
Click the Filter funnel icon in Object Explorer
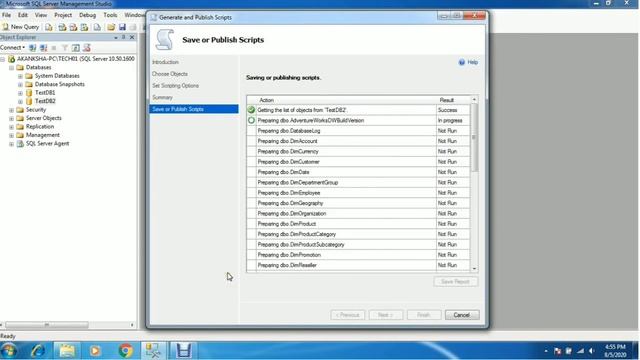(x=64, y=48)
